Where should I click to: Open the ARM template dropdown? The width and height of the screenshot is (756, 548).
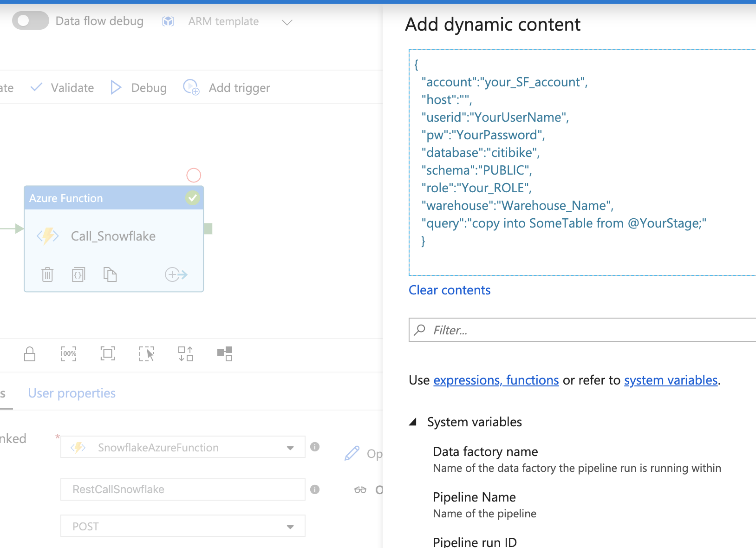tap(287, 22)
